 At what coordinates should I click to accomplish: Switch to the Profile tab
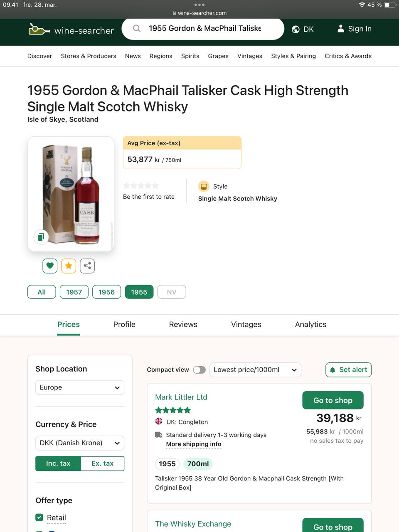(124, 325)
